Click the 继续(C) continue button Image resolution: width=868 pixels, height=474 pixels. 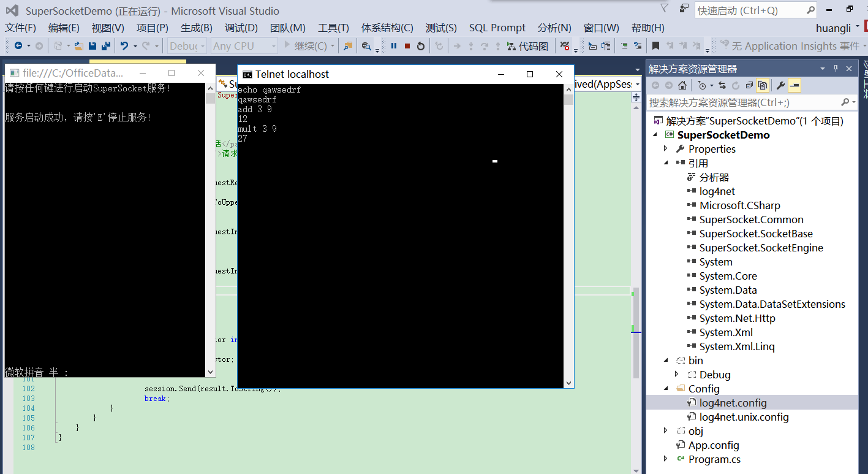pyautogui.click(x=305, y=46)
